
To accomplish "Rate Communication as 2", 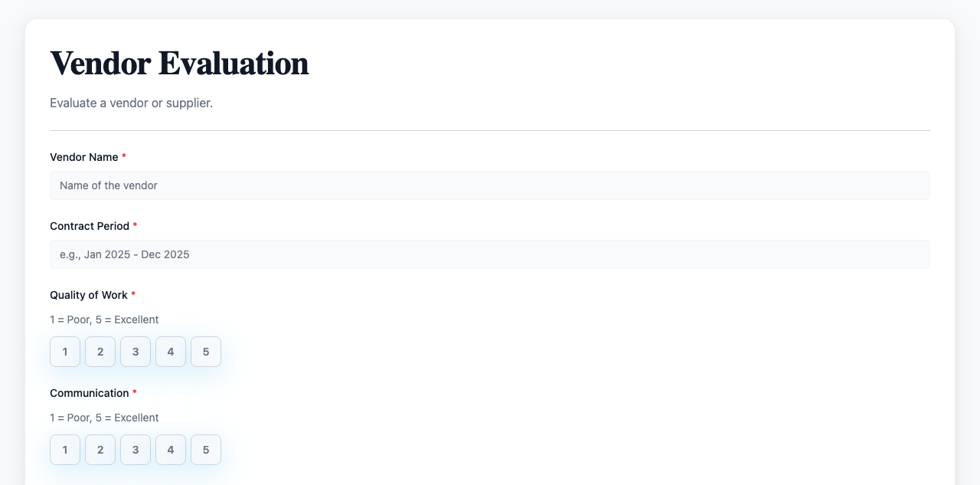I will 100,450.
